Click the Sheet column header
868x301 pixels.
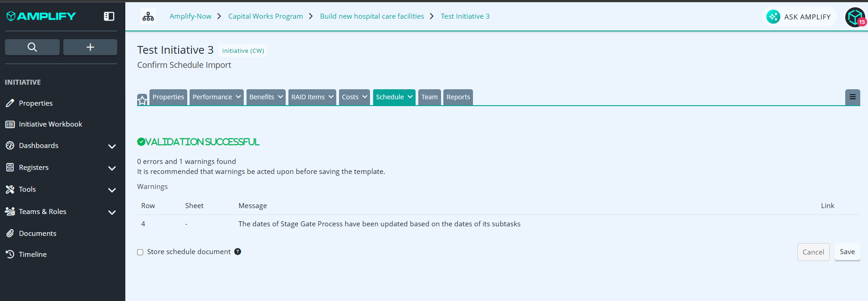194,206
